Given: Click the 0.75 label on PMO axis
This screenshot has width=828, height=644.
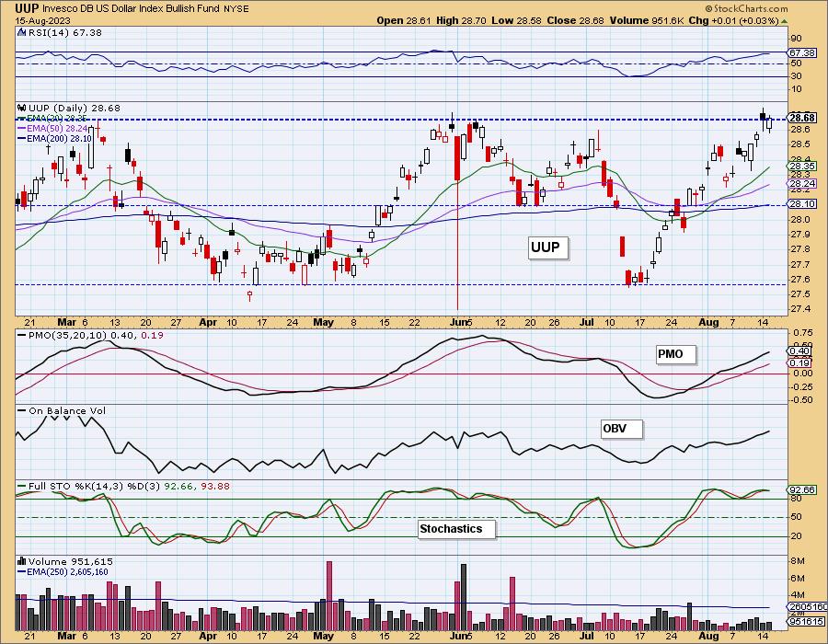Looking at the screenshot, I should [802, 332].
